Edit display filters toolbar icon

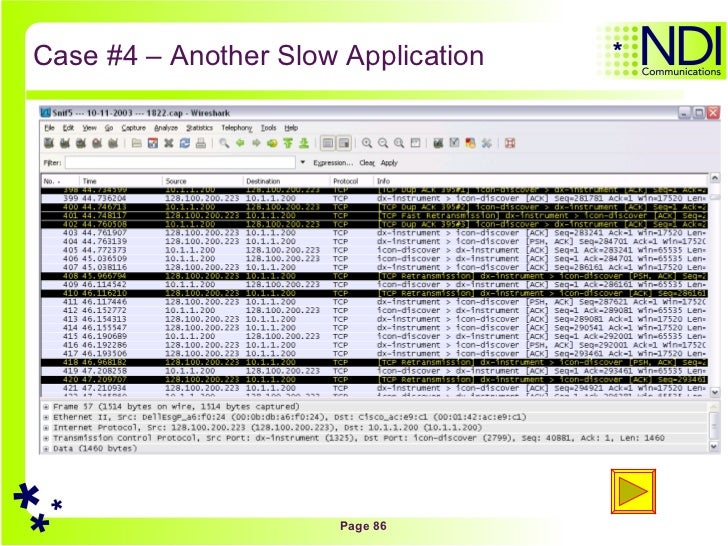(455, 143)
